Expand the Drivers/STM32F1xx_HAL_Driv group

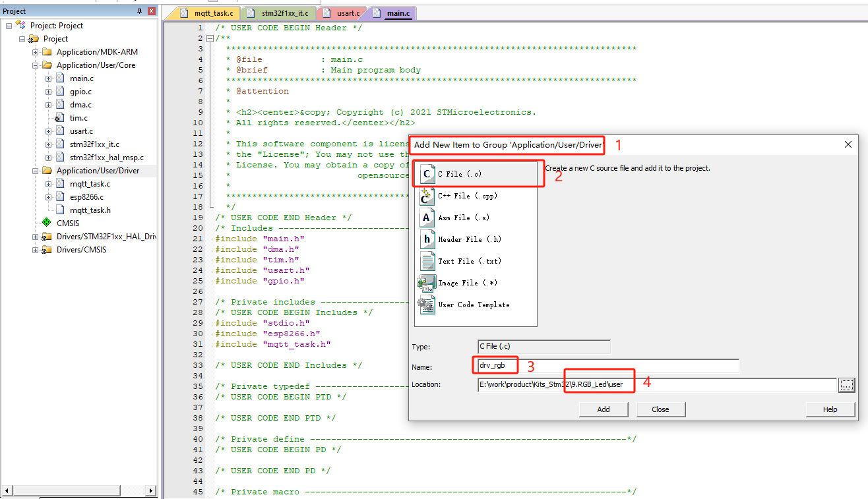coord(35,237)
